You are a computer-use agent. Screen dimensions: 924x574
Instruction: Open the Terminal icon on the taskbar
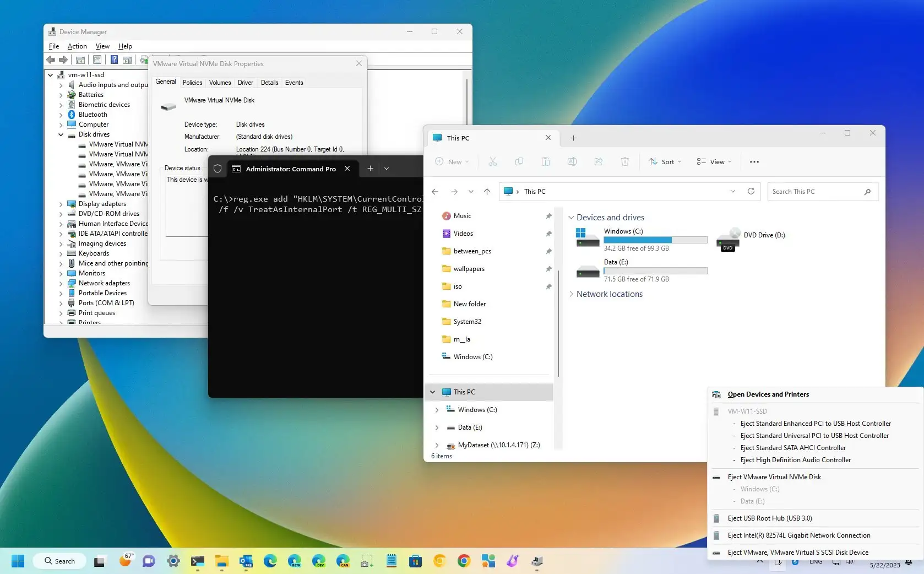(197, 561)
